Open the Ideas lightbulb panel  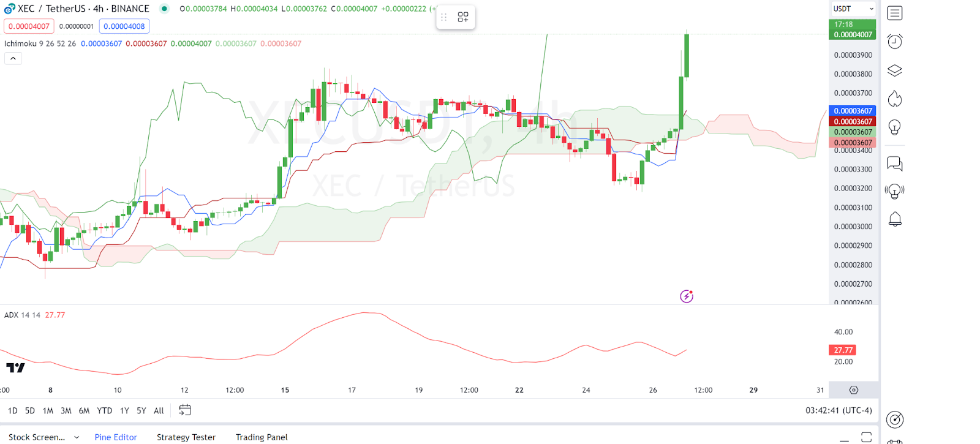(x=895, y=127)
